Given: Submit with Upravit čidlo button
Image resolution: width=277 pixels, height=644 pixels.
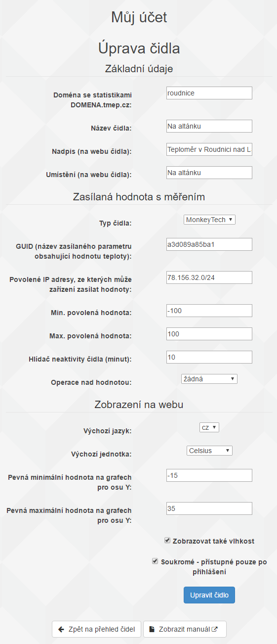Looking at the screenshot, I should coord(209,595).
